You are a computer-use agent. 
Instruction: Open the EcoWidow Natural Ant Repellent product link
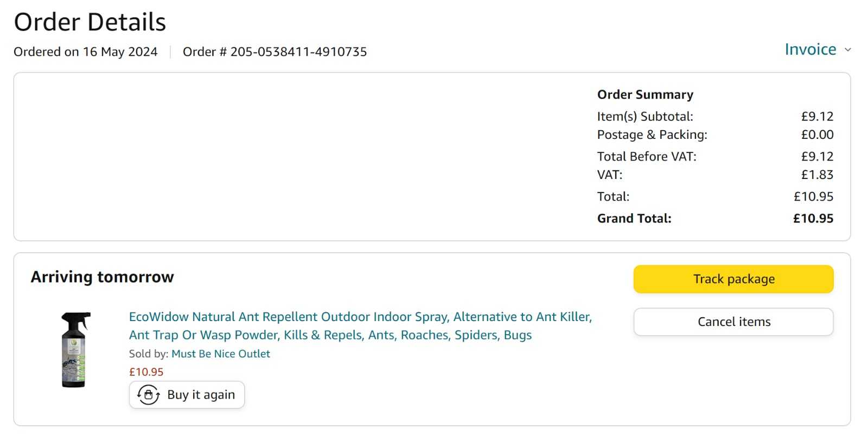pos(360,325)
